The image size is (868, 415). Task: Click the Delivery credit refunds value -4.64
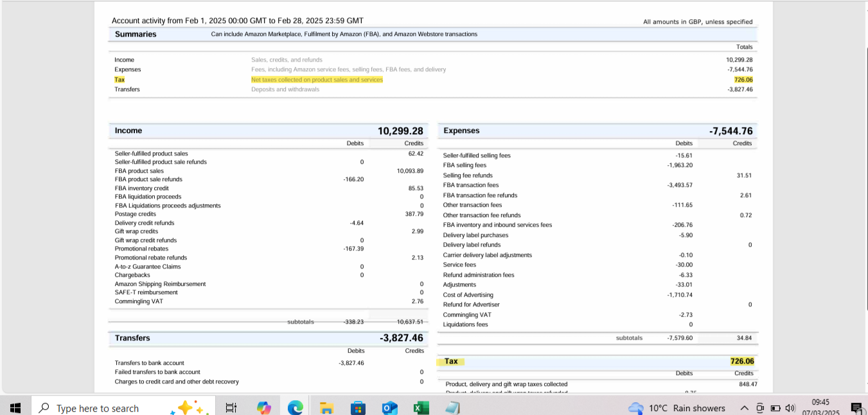click(x=357, y=223)
